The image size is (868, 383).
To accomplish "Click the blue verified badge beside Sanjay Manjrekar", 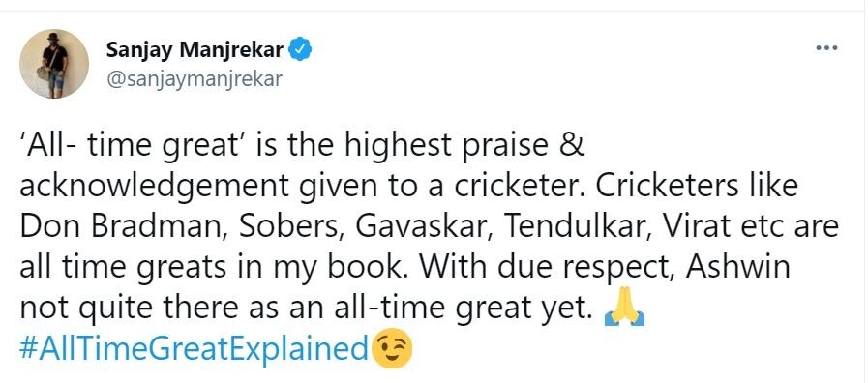I will 302,51.
